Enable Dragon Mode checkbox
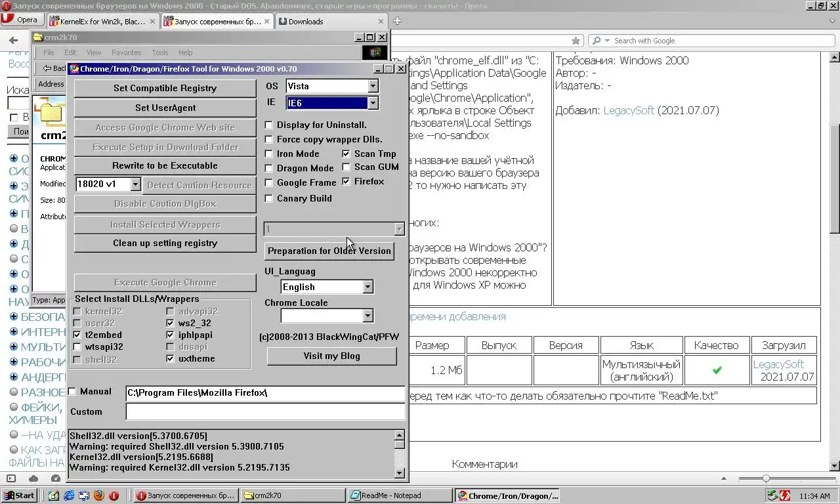 pyautogui.click(x=269, y=168)
